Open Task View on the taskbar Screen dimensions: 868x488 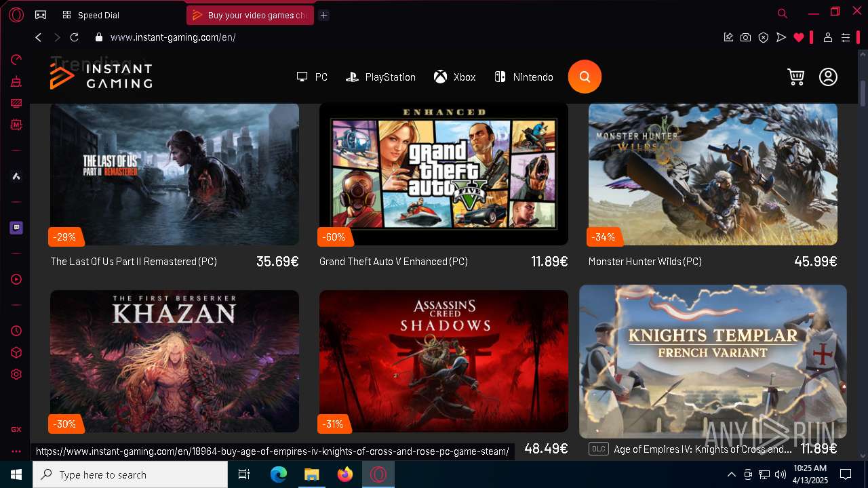244,474
